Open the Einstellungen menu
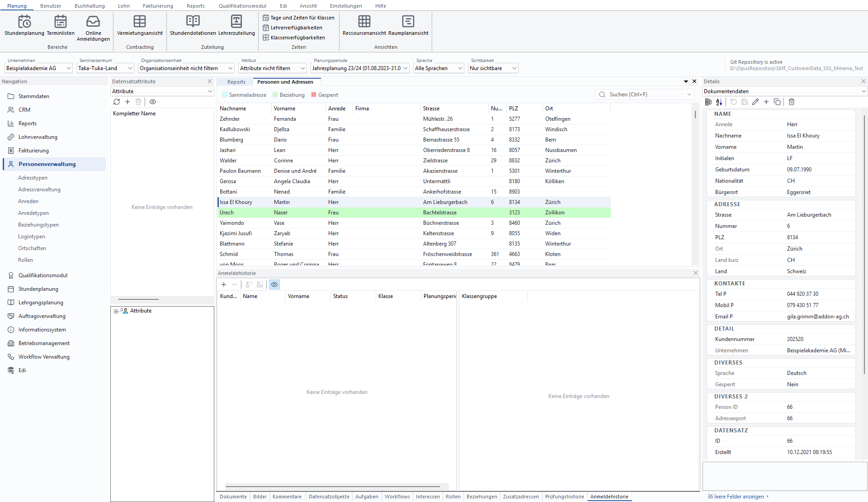 click(346, 6)
